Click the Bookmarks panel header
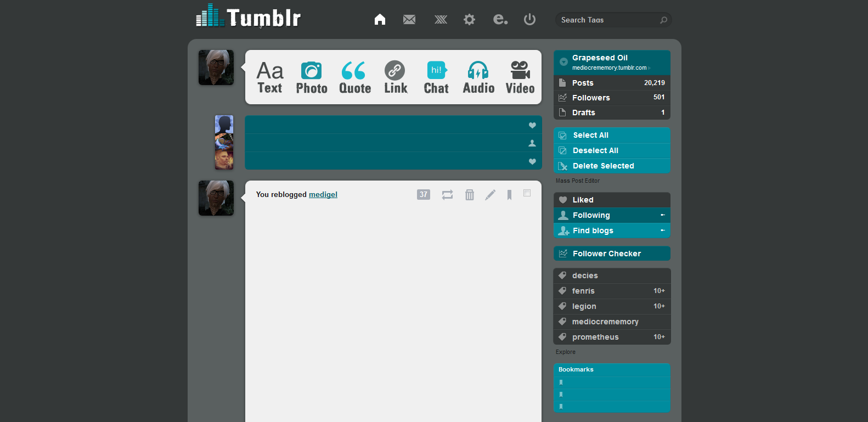 [x=612, y=369]
